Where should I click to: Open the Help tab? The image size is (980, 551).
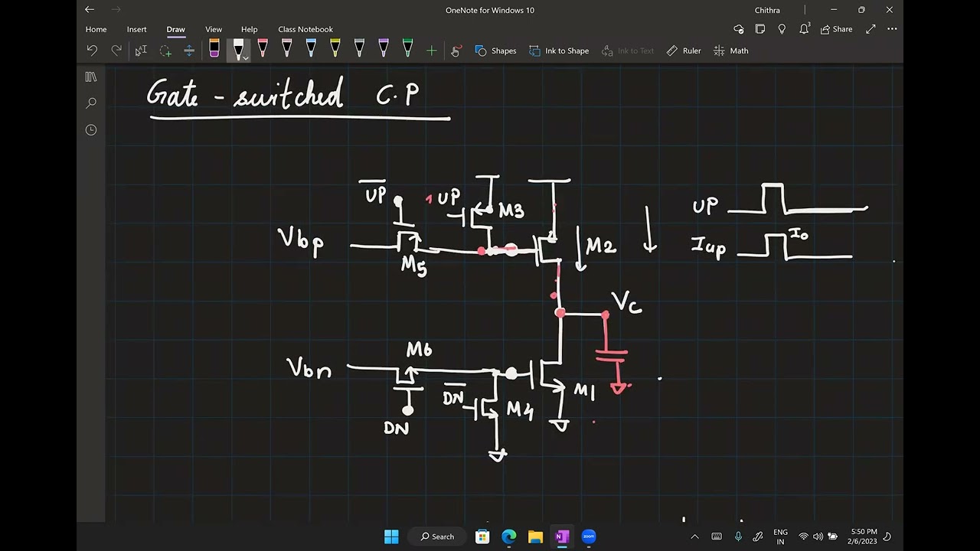249,29
